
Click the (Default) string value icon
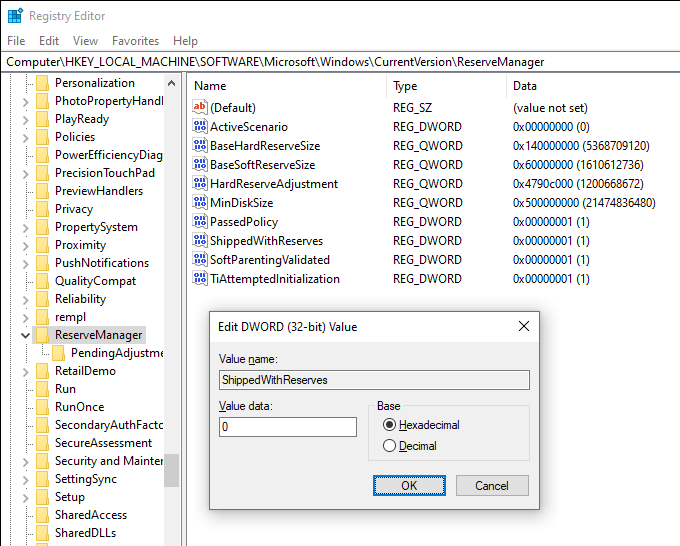pyautogui.click(x=199, y=107)
